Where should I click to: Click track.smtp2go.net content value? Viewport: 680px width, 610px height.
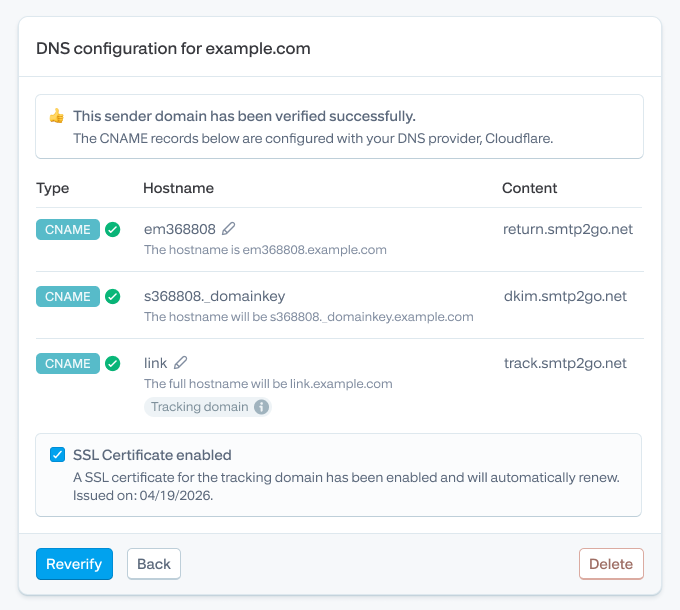[565, 363]
